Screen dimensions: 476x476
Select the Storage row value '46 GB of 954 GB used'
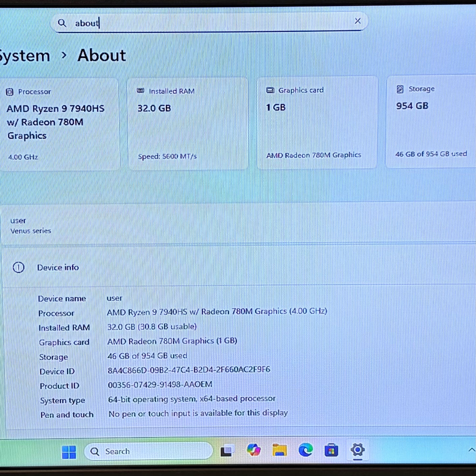(147, 356)
